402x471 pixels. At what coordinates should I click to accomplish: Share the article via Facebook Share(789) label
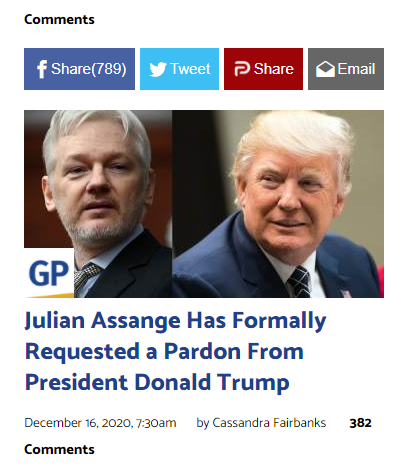(89, 69)
